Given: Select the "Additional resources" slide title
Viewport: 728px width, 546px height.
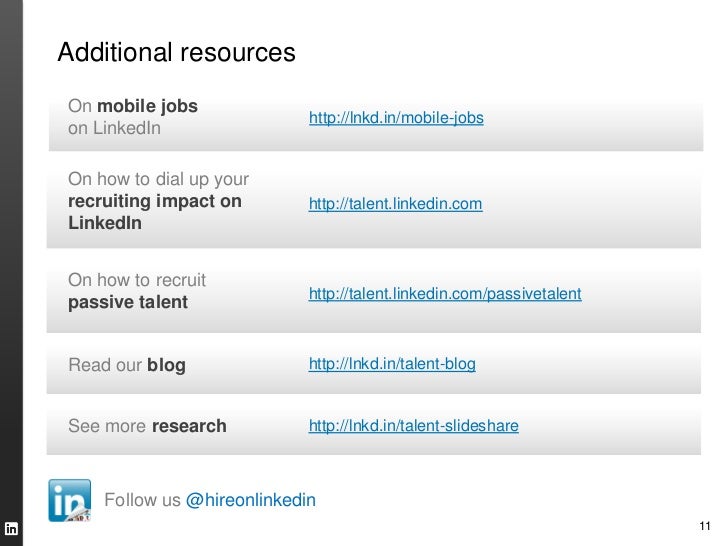Looking at the screenshot, I should coord(176,52).
